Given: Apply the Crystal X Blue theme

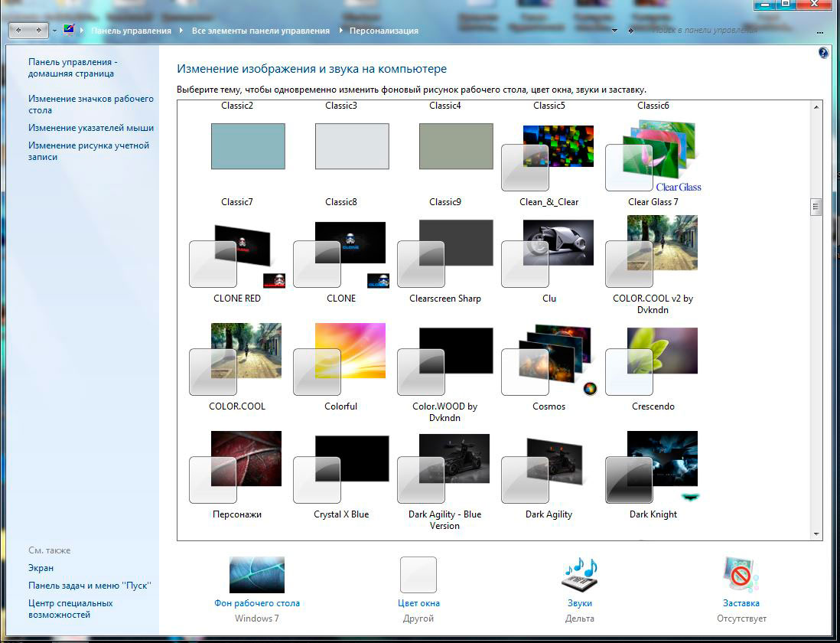Looking at the screenshot, I should [341, 469].
